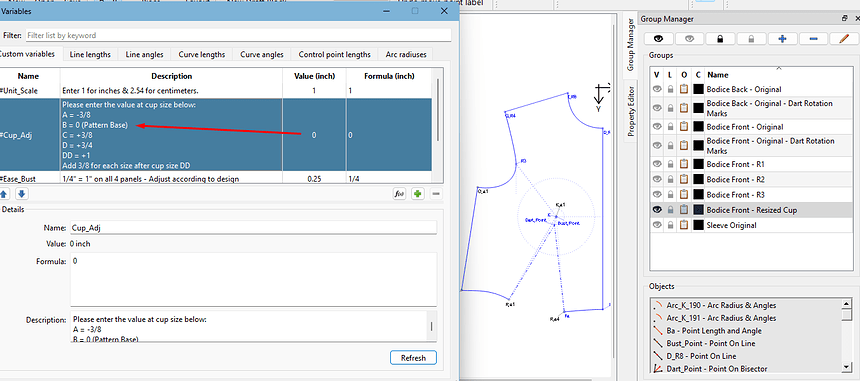860x381 pixels.
Task: Click the objects clipboard icon for Bodice Front - R1
Action: 683,164
